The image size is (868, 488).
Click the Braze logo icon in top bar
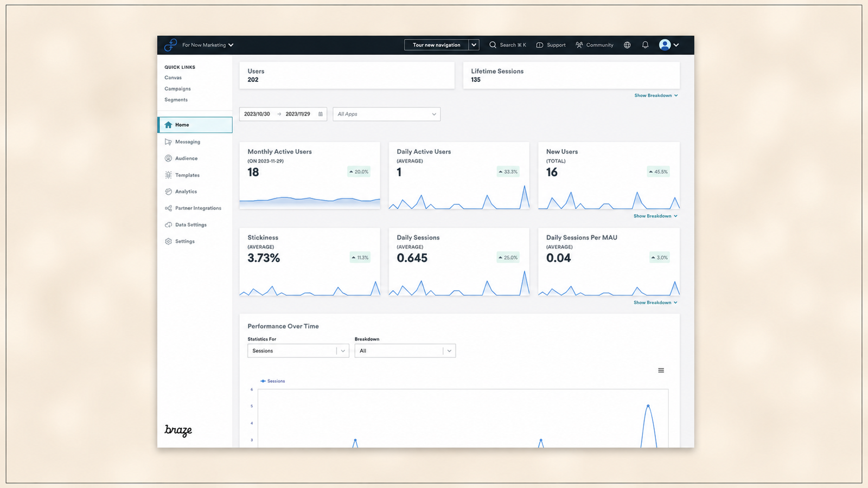(171, 45)
